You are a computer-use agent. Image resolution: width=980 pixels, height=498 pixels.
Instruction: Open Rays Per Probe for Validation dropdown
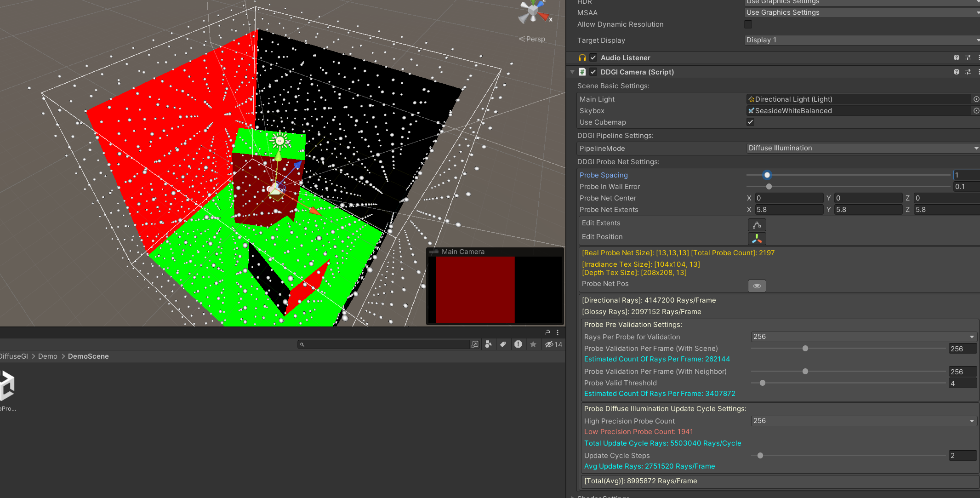864,337
